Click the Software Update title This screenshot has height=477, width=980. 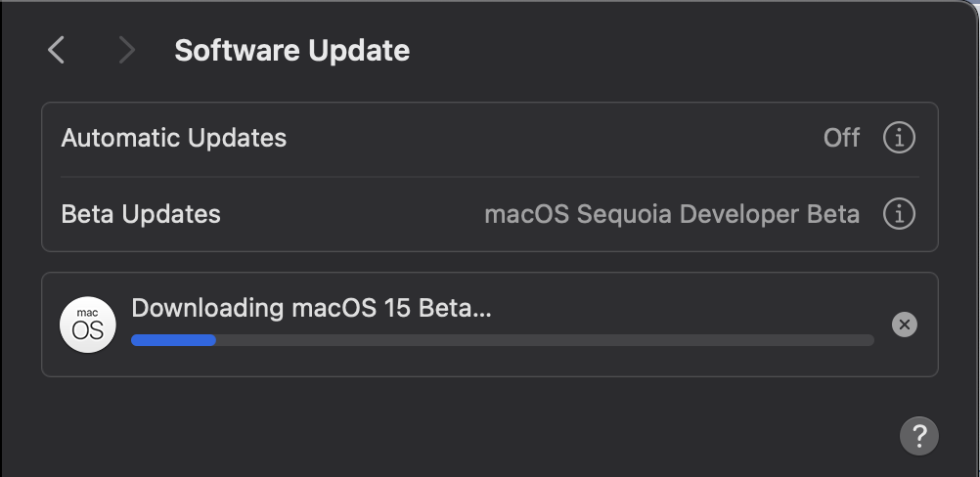click(291, 51)
